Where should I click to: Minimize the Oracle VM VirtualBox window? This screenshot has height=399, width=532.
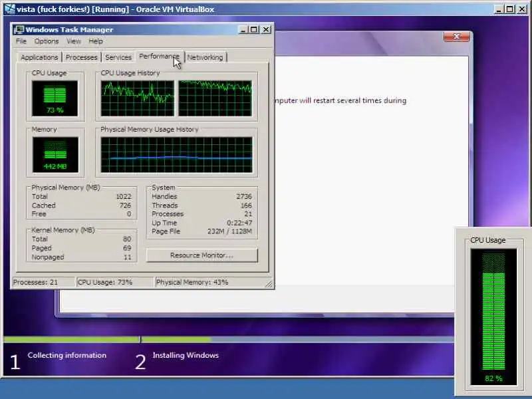pyautogui.click(x=498, y=9)
